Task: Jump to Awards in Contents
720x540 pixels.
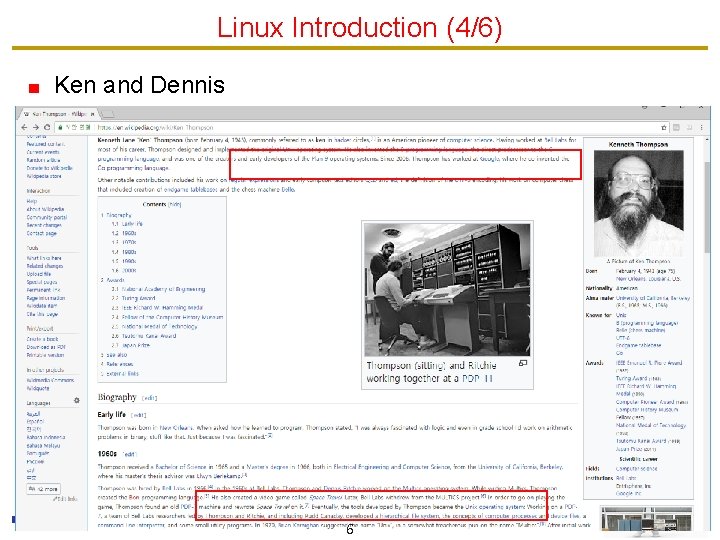Action: click(x=113, y=280)
